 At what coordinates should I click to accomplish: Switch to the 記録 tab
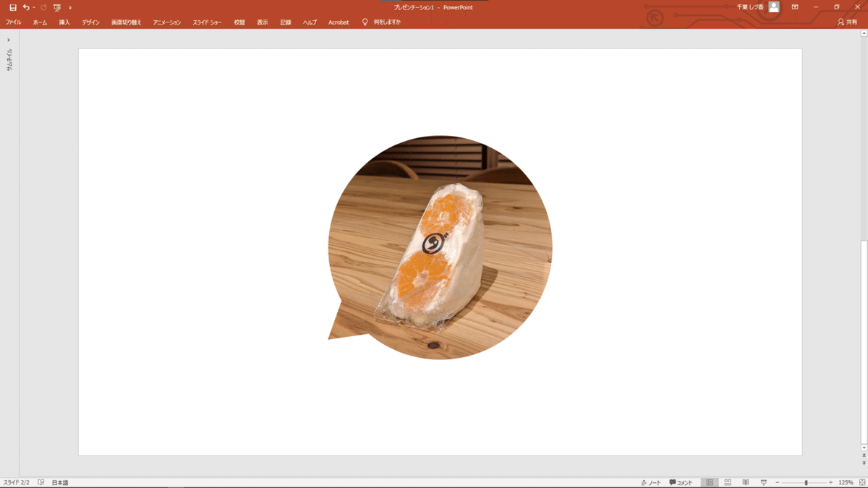coord(286,22)
